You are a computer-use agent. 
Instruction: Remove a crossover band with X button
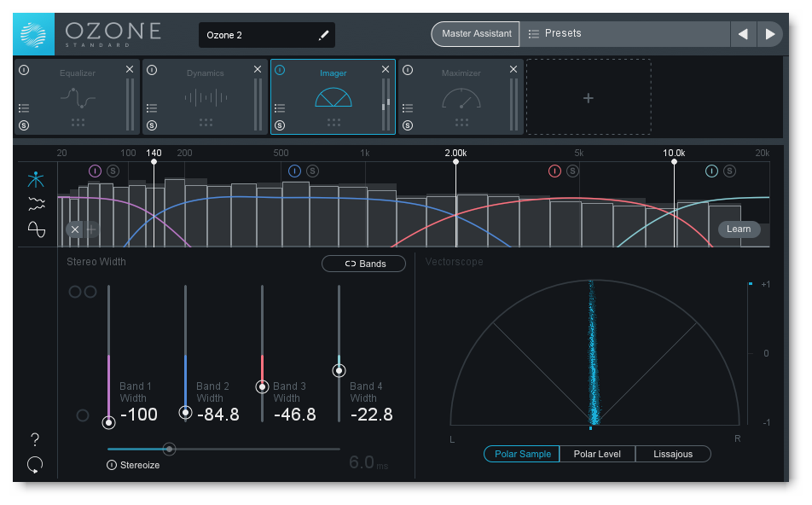tap(74, 229)
